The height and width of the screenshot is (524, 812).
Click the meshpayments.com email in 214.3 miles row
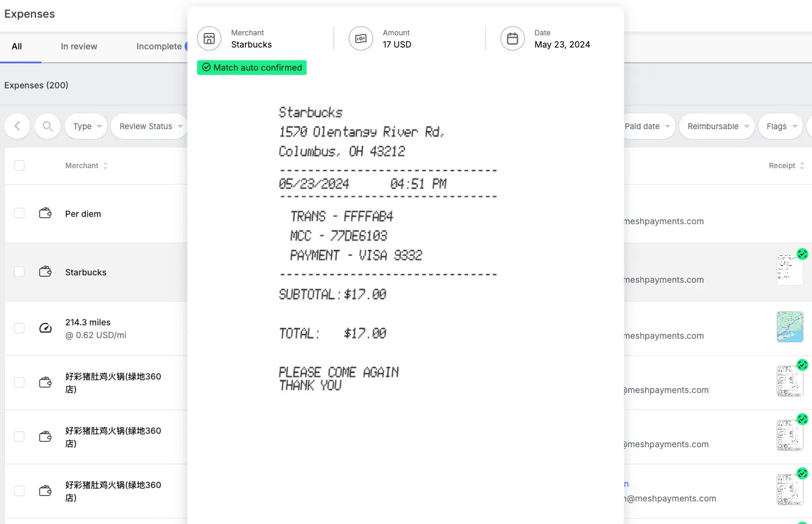[664, 336]
